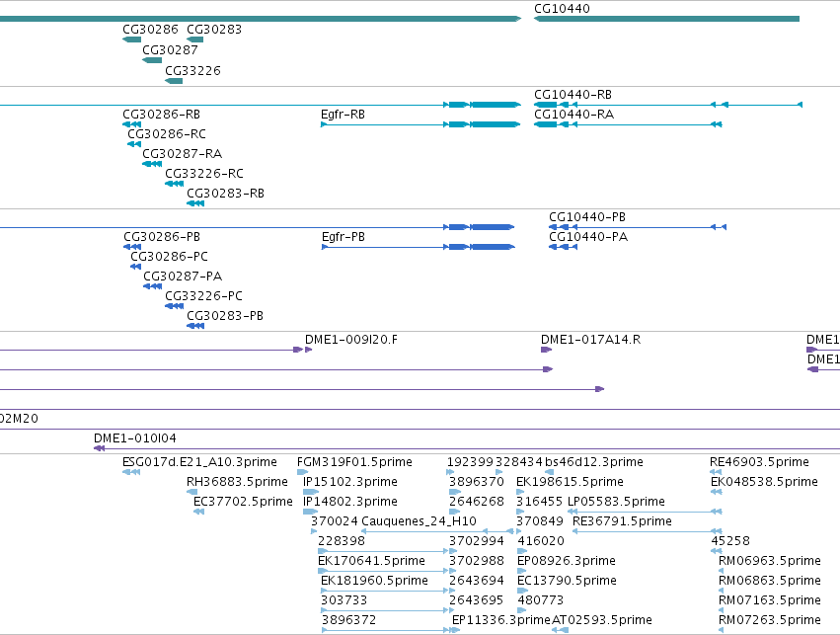This screenshot has height=635, width=840.
Task: Click the CG30286-PC protein label
Action: pyautogui.click(x=170, y=257)
